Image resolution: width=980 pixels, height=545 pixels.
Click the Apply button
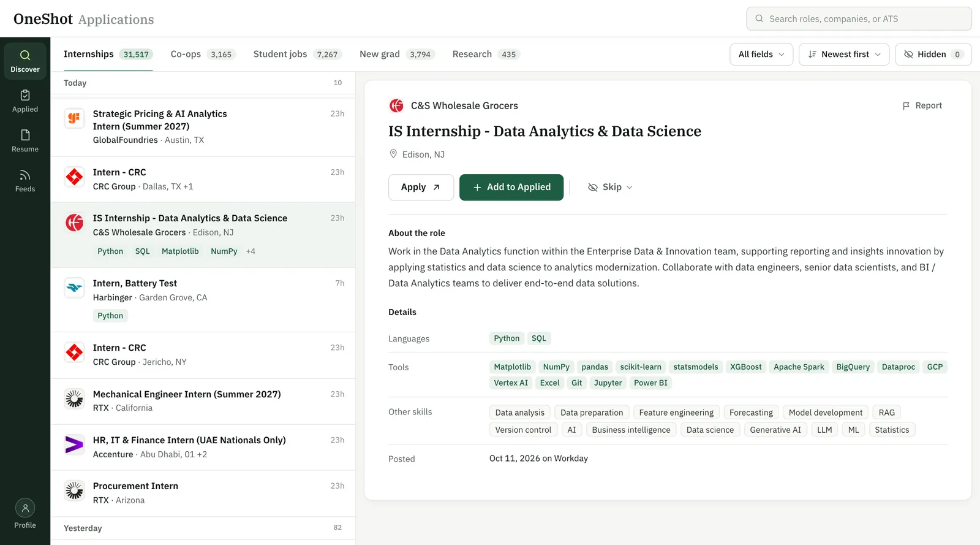pyautogui.click(x=421, y=187)
